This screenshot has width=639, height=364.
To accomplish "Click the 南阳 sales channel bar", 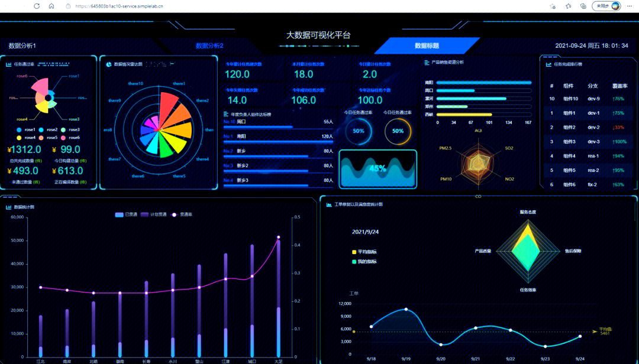I will (x=484, y=83).
